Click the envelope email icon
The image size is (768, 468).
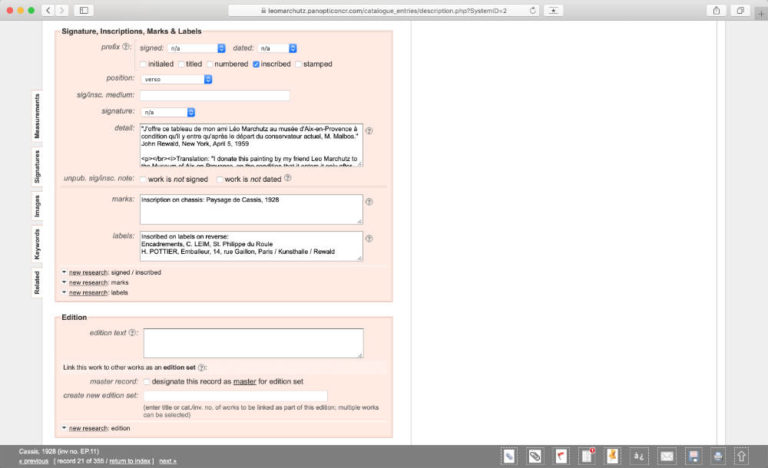coord(667,456)
